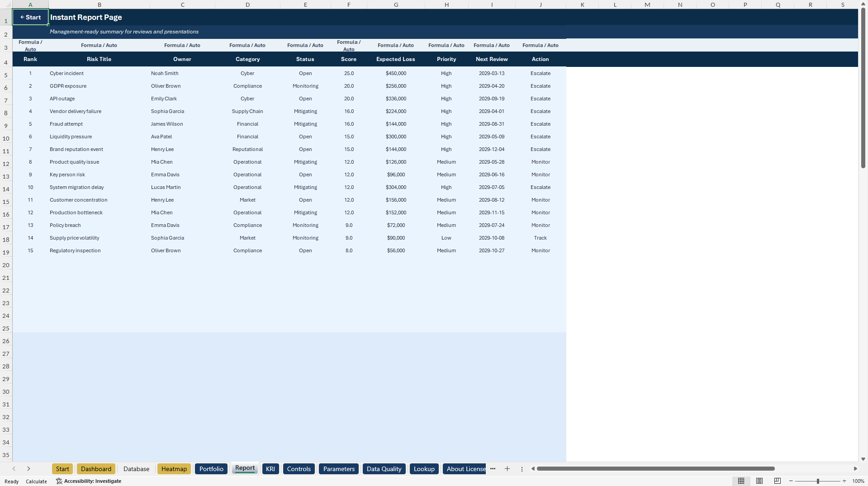Add a new sheet with plus icon
Image resolution: width=868 pixels, height=486 pixels.
pos(507,469)
